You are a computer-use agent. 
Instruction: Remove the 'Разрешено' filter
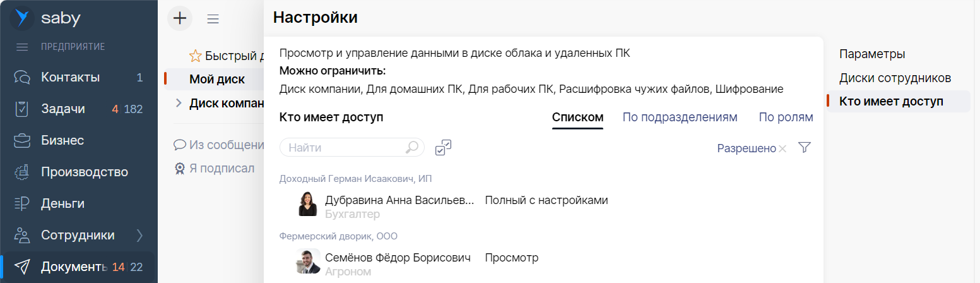coord(782,149)
